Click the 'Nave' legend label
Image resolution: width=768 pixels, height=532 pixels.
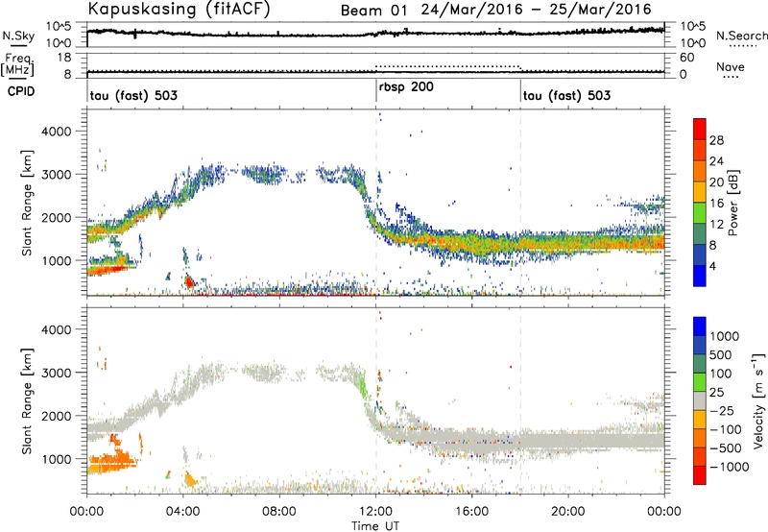click(731, 67)
